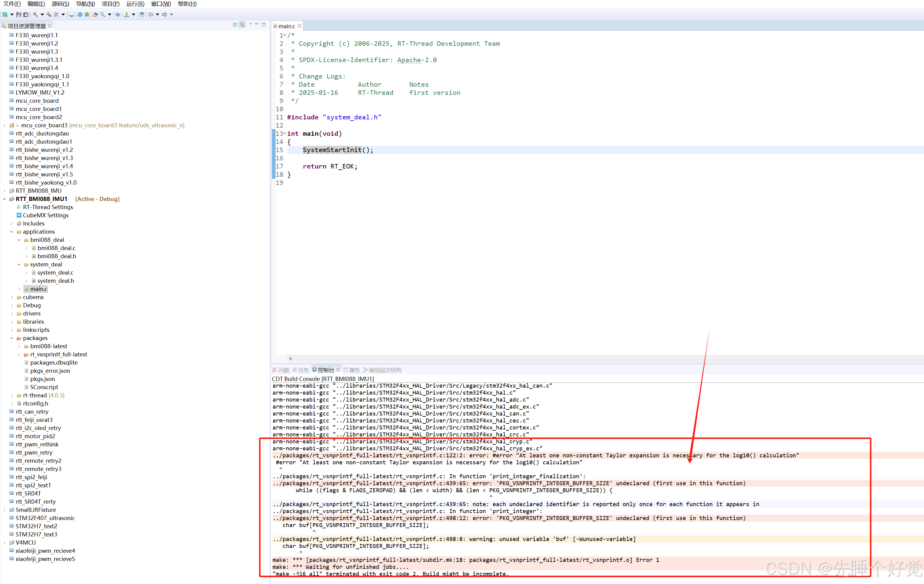Toggle comment fold marker on line 1
The height and width of the screenshot is (584, 924).
285,35
